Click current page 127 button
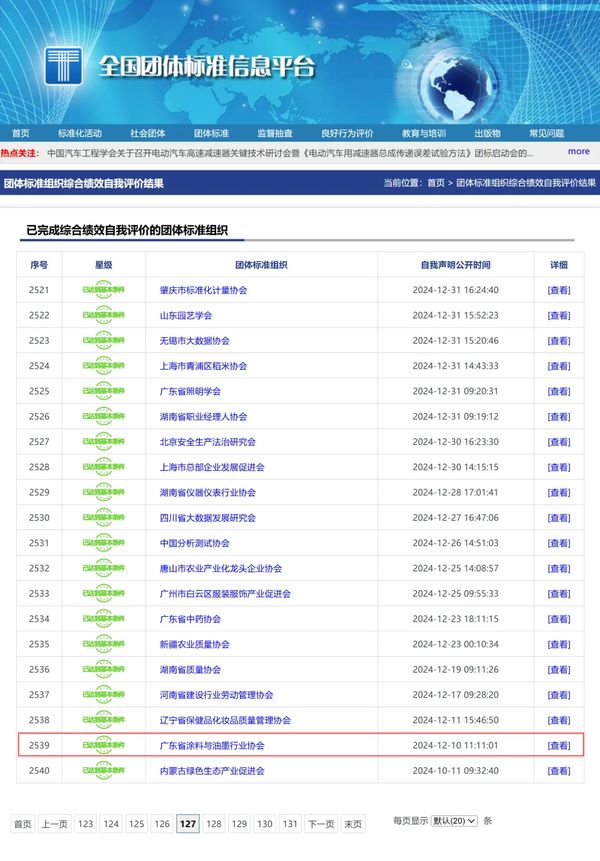This screenshot has width=600, height=861. point(188,824)
